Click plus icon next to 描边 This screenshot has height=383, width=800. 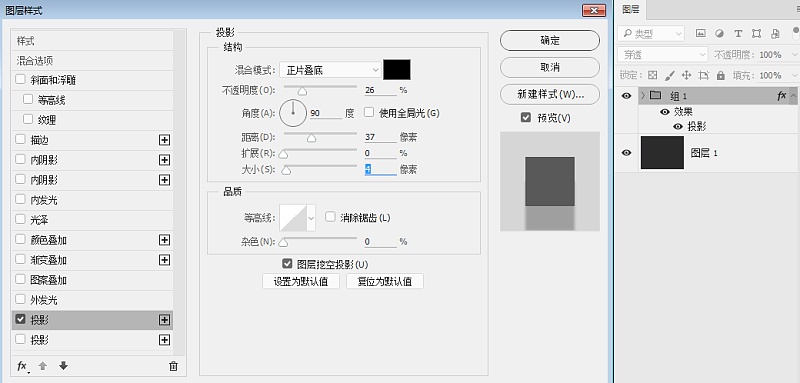(164, 140)
